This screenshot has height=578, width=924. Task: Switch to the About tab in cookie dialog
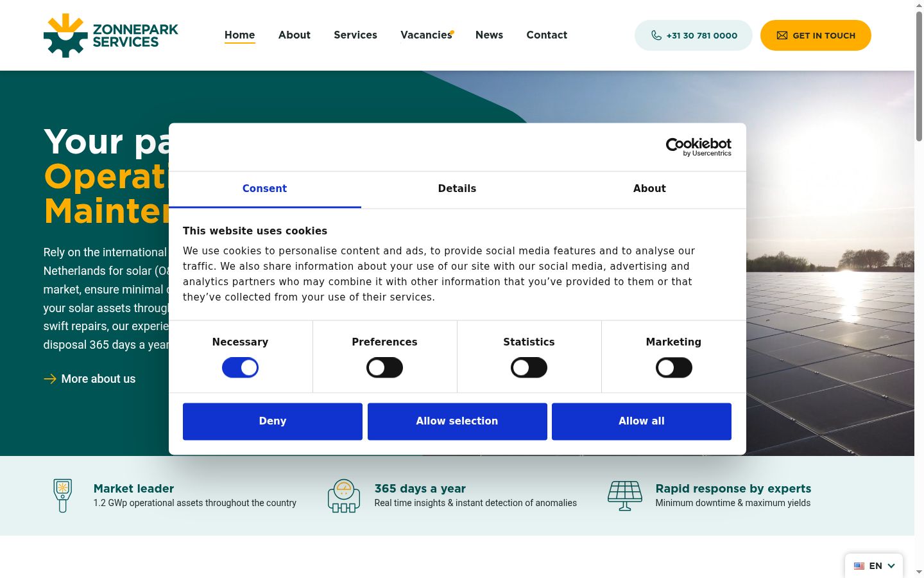(x=649, y=189)
